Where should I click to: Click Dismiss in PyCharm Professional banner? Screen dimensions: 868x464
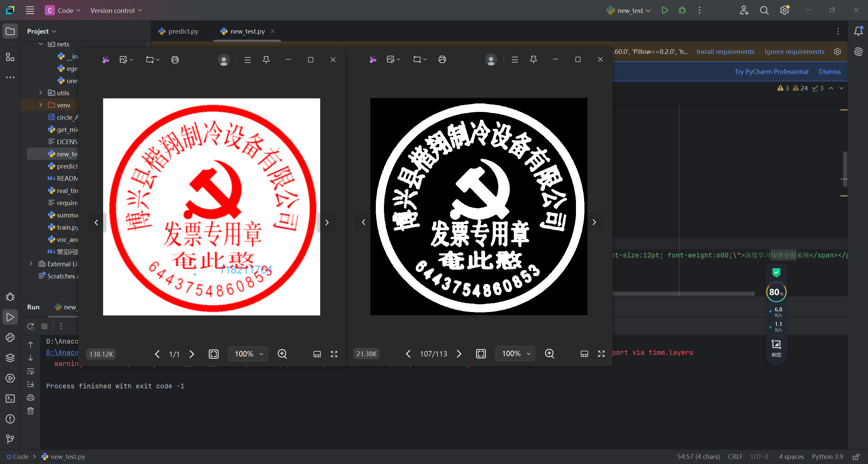[829, 72]
